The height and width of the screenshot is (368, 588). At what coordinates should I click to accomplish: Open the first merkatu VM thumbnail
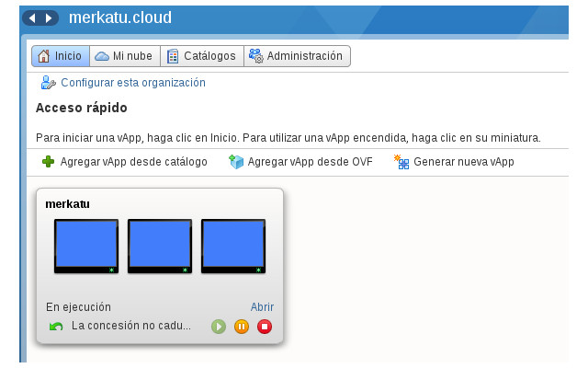(x=86, y=246)
